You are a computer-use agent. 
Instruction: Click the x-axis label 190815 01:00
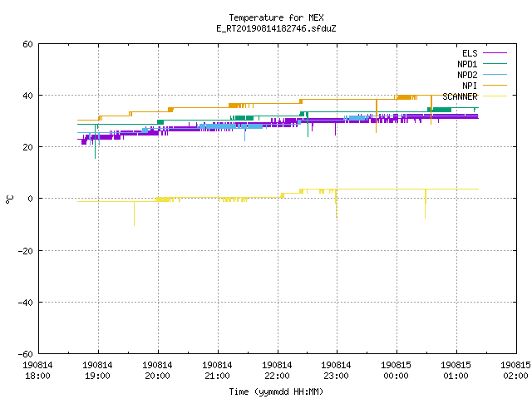tap(456, 371)
